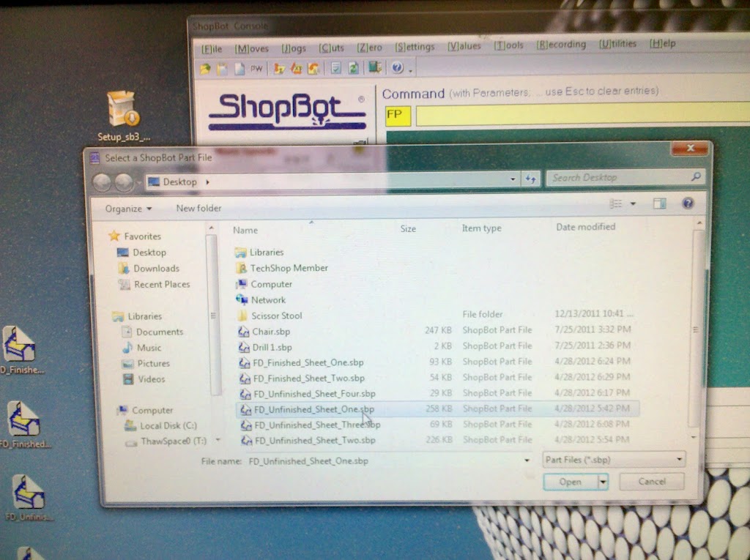Select Videos in the sidebar
750x560 pixels.
tap(144, 379)
